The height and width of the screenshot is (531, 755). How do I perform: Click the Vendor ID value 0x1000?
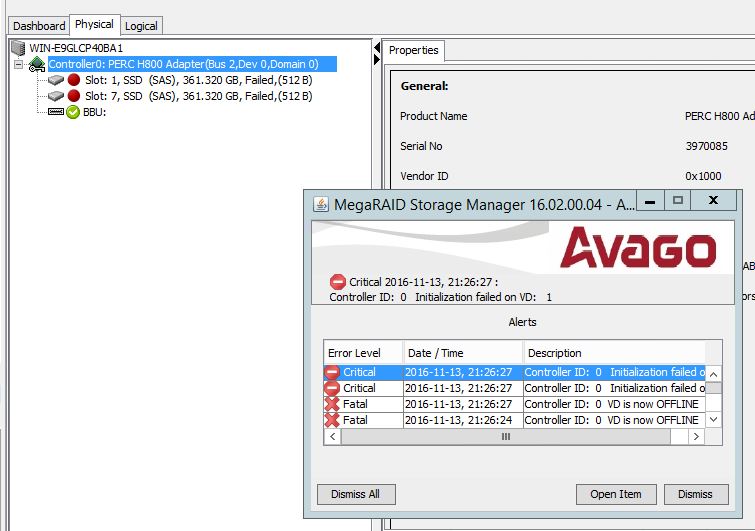pos(703,176)
